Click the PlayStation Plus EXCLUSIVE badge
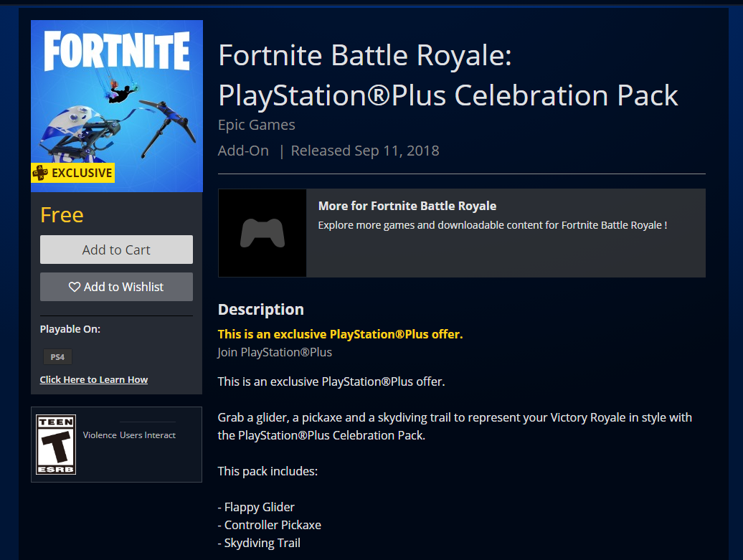 point(73,173)
